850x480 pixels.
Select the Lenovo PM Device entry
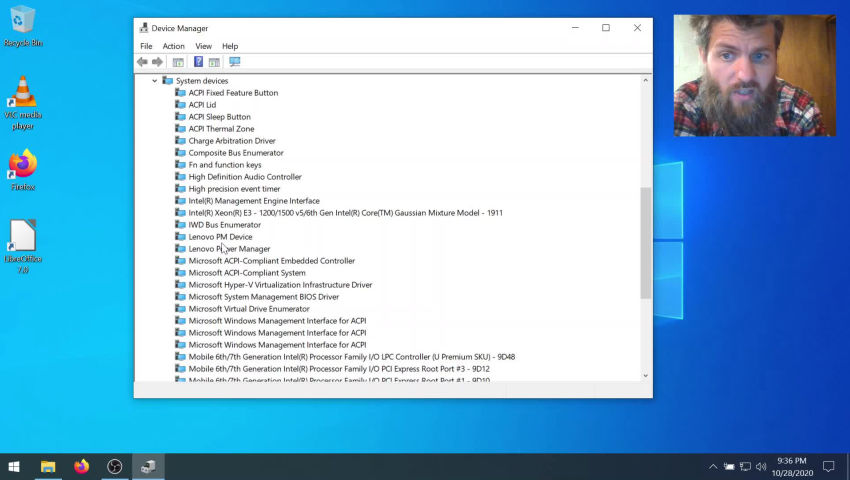[220, 237]
